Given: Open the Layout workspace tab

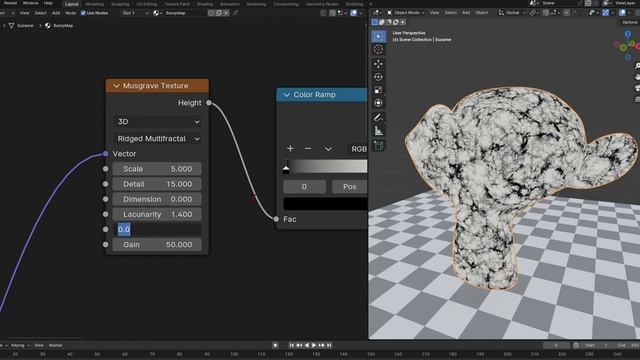Looking at the screenshot, I should pyautogui.click(x=72, y=4).
